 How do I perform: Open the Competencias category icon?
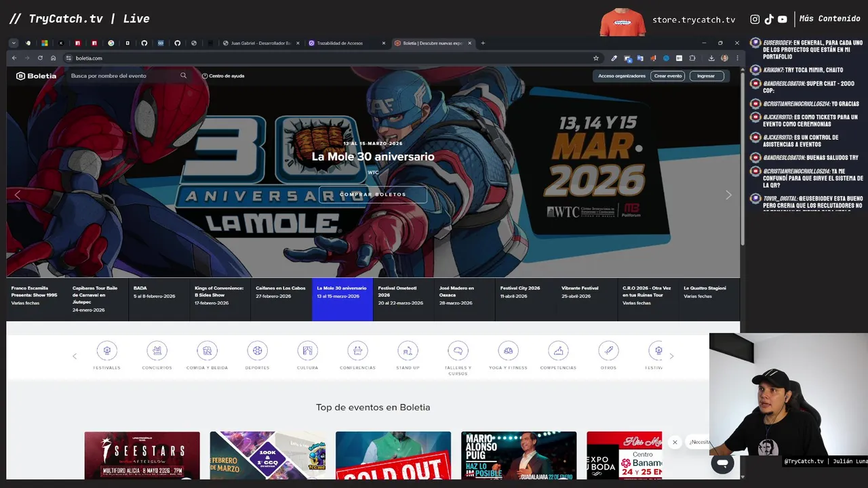click(x=558, y=350)
